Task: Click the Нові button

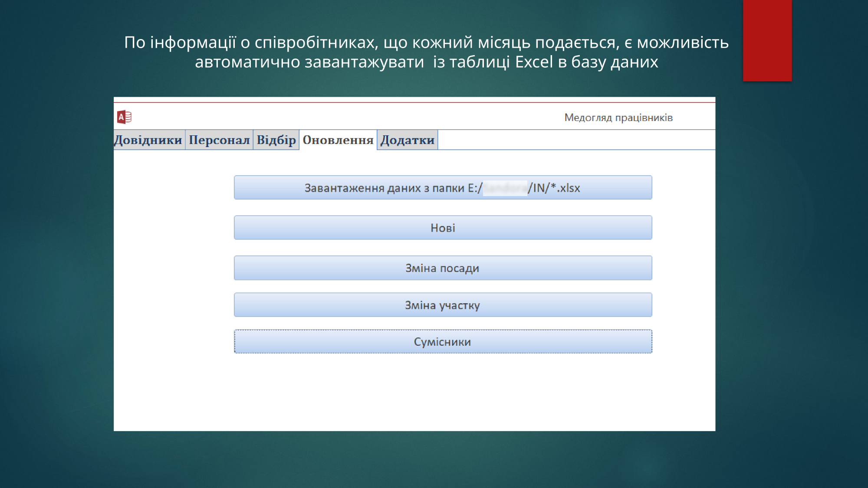Action: tap(443, 228)
